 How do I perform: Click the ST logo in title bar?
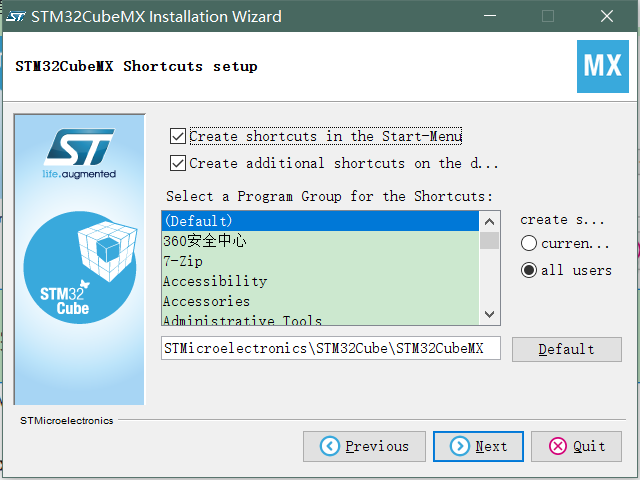[16, 17]
